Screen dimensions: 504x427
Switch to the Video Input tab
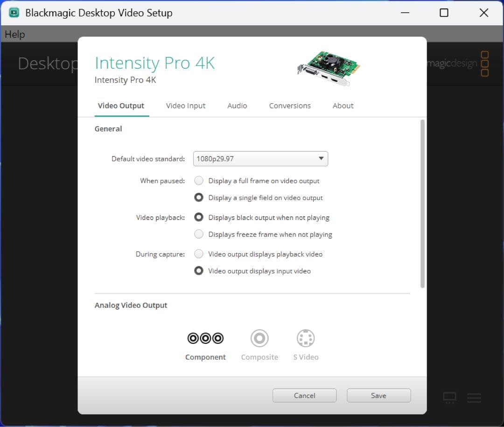pos(185,106)
